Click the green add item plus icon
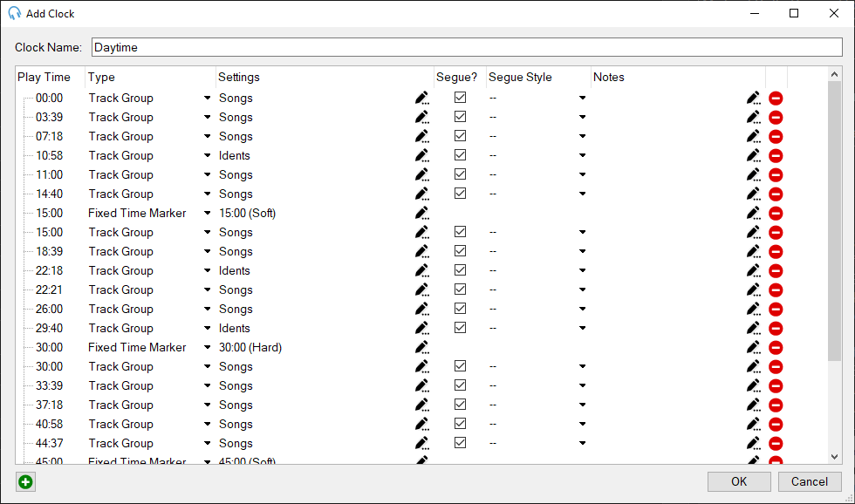855x504 pixels. click(x=25, y=482)
